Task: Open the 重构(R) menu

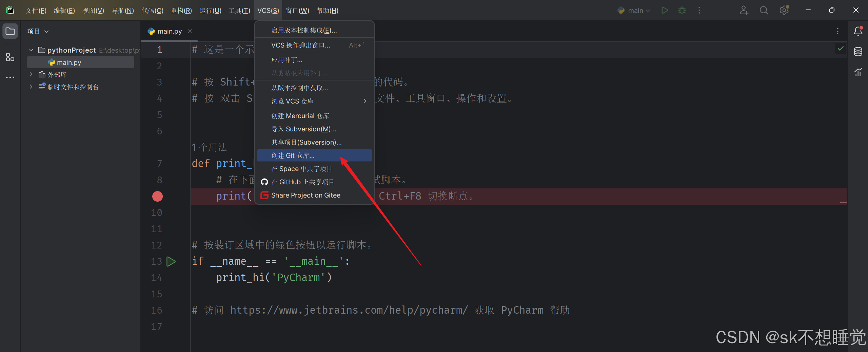Action: tap(181, 11)
